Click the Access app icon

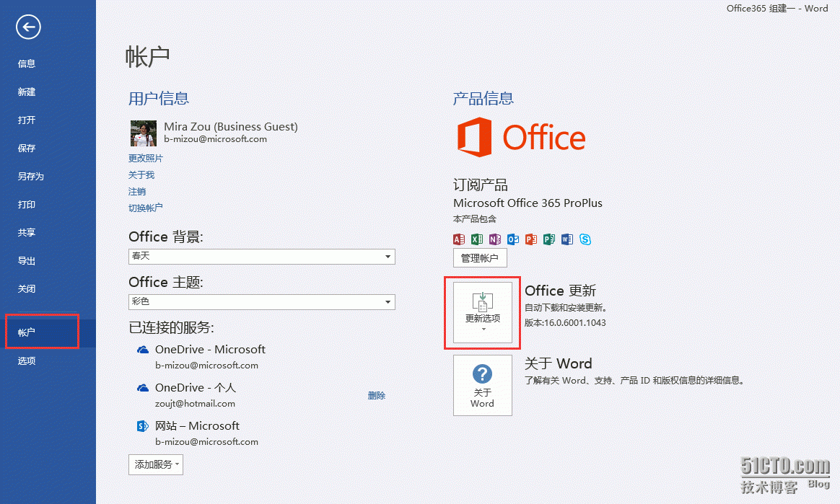pyautogui.click(x=458, y=239)
